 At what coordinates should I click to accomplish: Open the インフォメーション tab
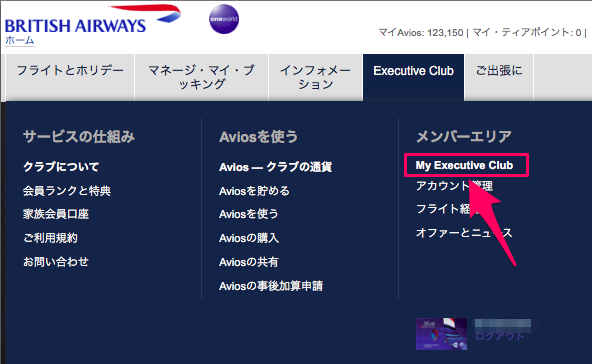(x=316, y=77)
